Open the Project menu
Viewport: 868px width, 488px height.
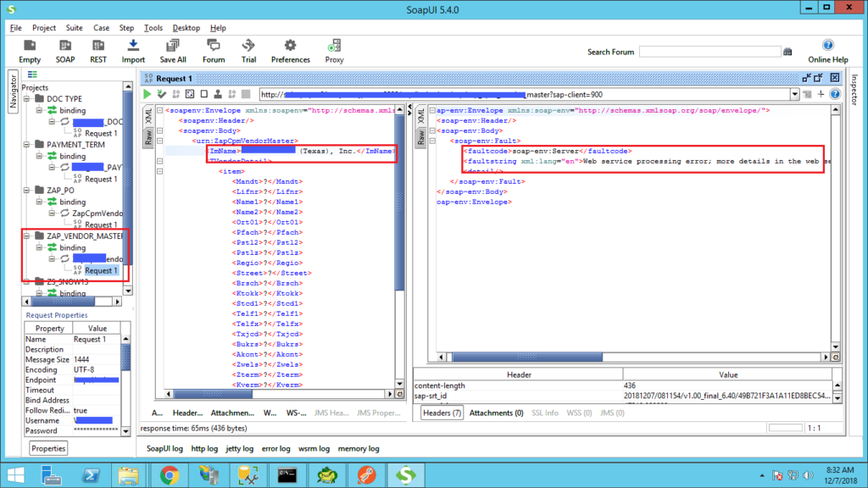(x=44, y=28)
